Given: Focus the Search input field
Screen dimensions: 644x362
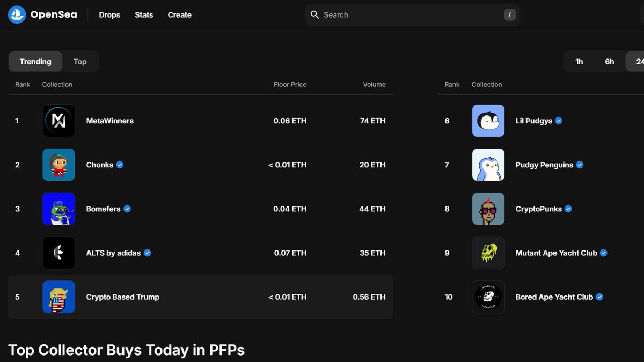Looking at the screenshot, I should click(x=413, y=15).
